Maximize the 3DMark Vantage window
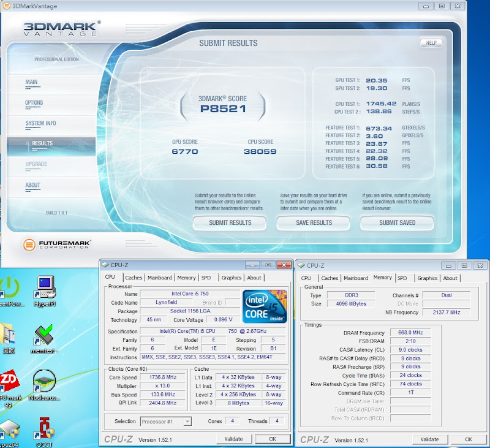 (x=442, y=6)
